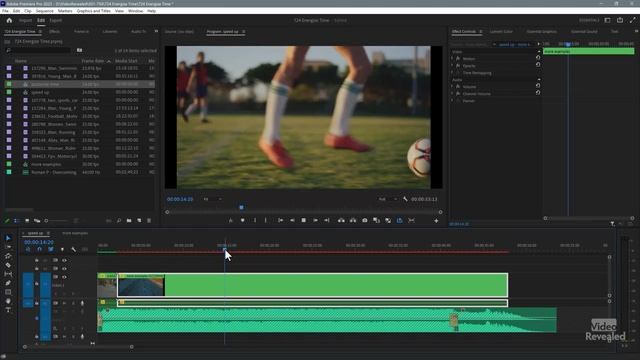Expand Opacity effect in Effect Controls
Viewport: 640px width, 360px height.
coord(452,65)
